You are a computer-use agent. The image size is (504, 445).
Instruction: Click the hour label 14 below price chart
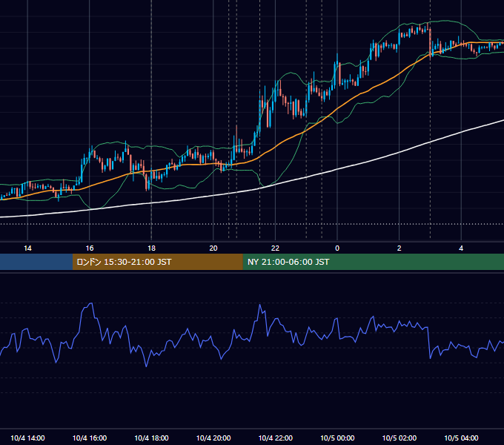pos(27,248)
